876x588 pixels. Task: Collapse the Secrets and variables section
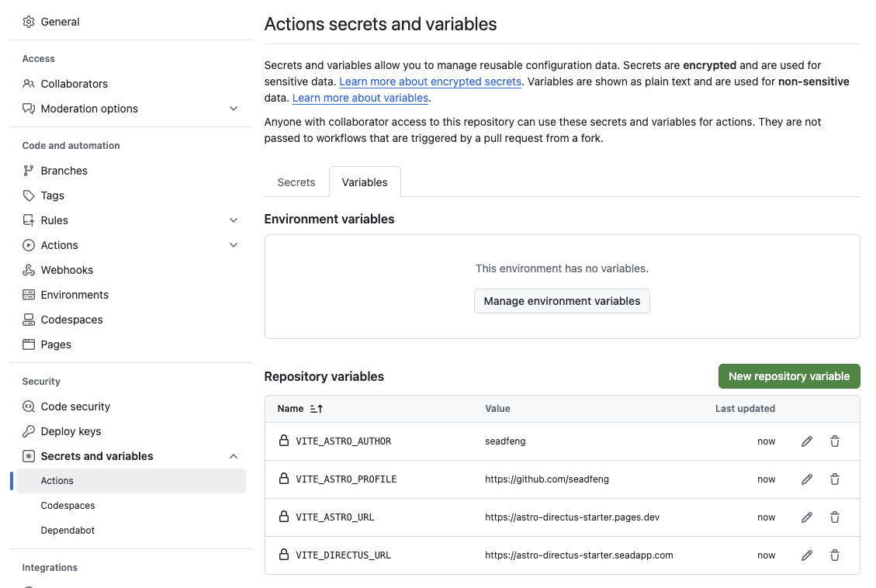pos(234,456)
